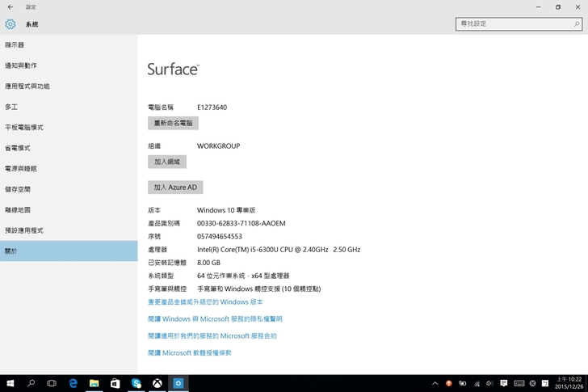Open the Xbox app on taskbar
This screenshot has width=588, height=392.
point(157,383)
